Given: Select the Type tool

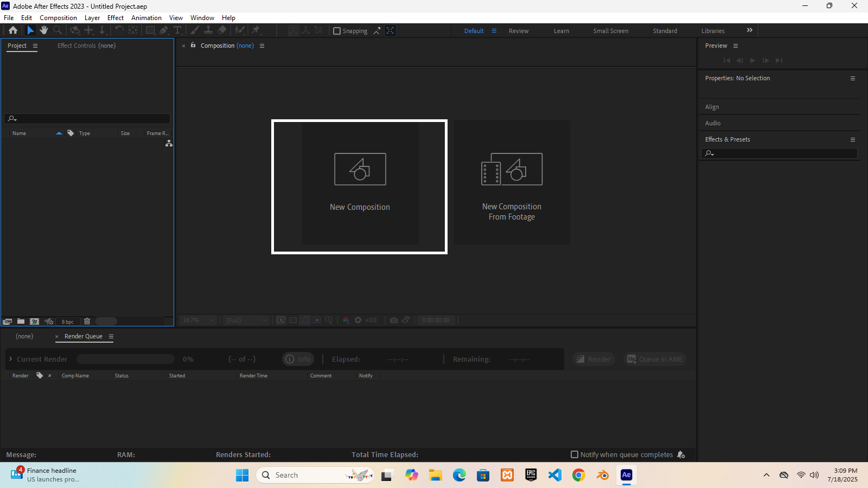Looking at the screenshot, I should pos(177,30).
